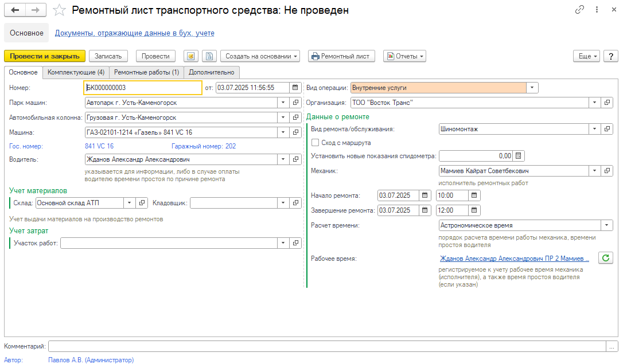Viewport: 627px width, 364px height.
Task: Open the Машина field record form icon
Action: tap(295, 132)
